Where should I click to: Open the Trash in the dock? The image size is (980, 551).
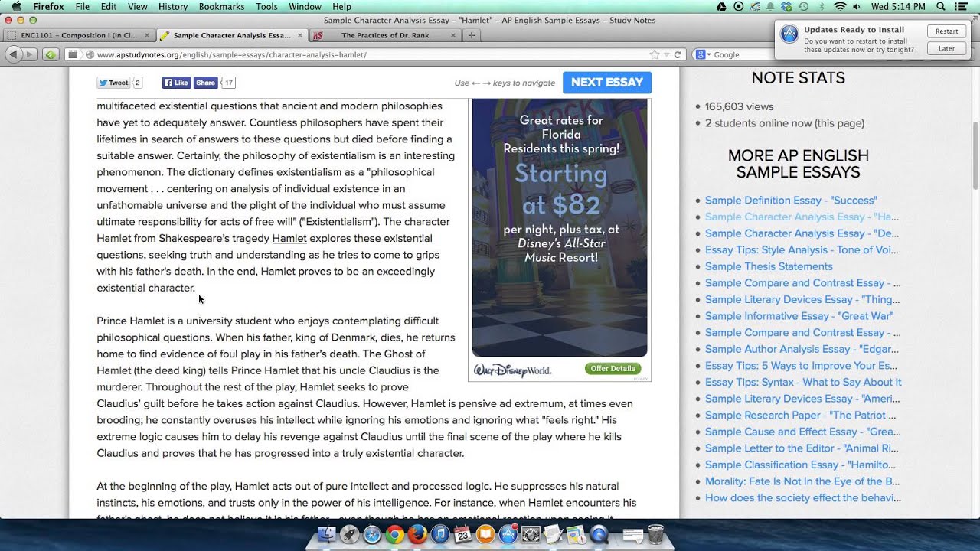[656, 535]
